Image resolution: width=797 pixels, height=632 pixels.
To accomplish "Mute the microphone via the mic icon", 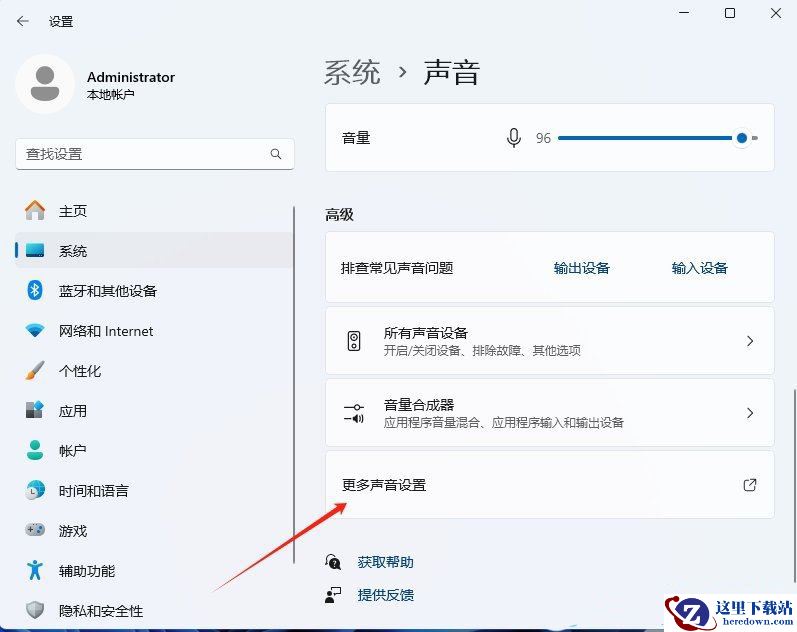I will (x=513, y=138).
